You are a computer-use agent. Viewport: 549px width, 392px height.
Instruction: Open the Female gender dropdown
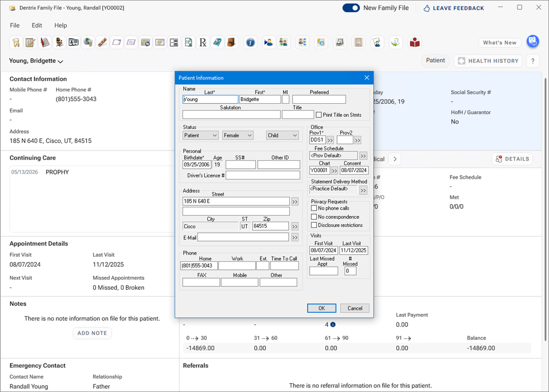click(x=237, y=136)
